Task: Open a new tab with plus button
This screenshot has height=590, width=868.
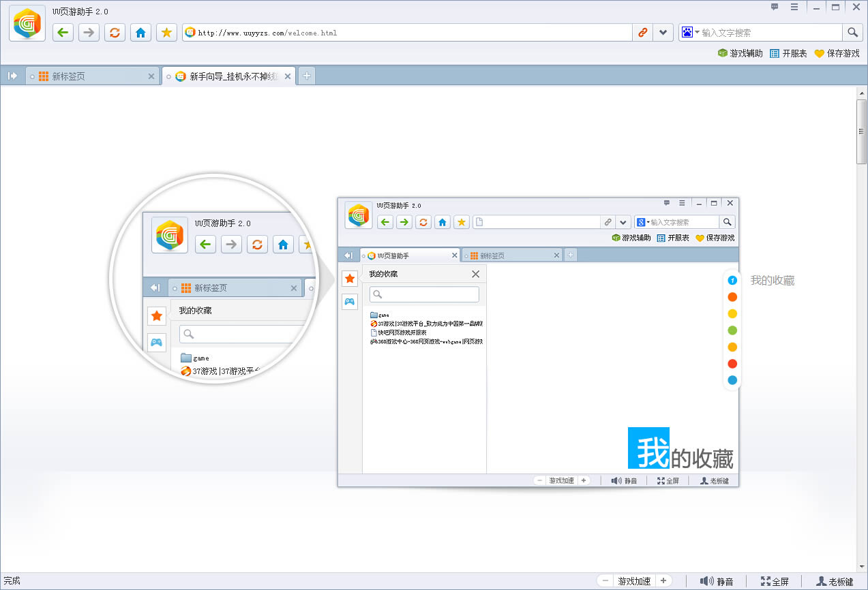Action: (x=307, y=76)
